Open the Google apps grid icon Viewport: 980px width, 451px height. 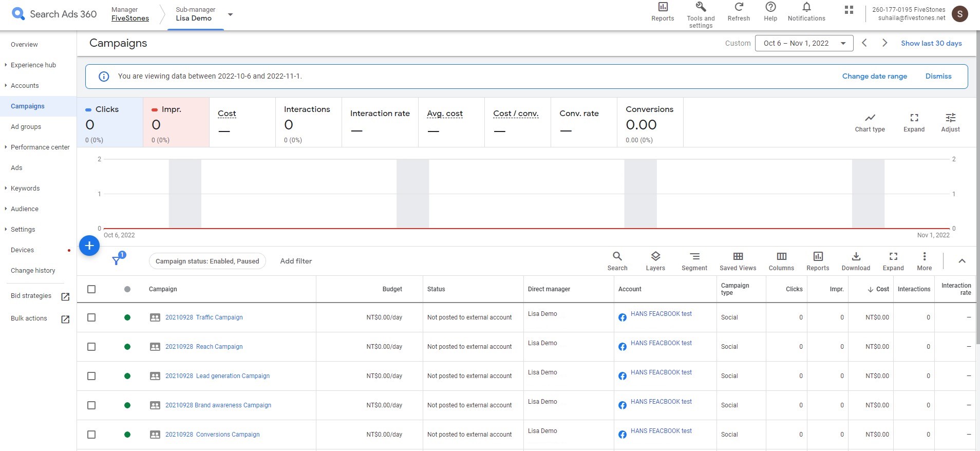pos(849,10)
